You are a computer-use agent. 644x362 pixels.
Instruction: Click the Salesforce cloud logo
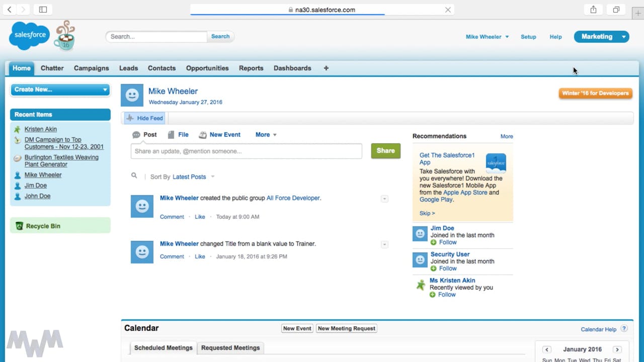pos(29,36)
